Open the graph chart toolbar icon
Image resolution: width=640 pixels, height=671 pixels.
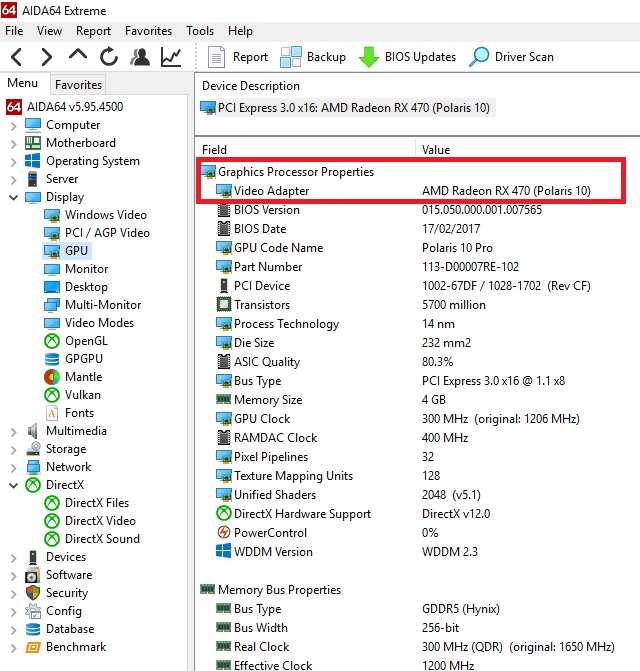tap(171, 56)
